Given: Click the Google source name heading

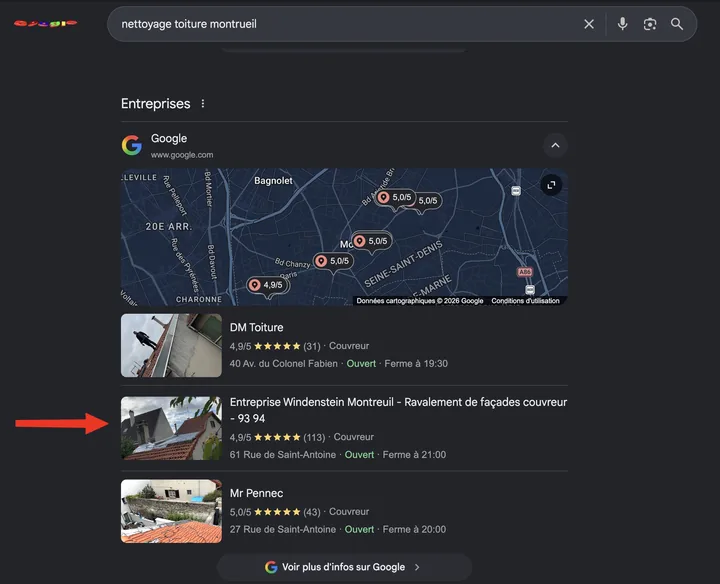Looking at the screenshot, I should [x=169, y=138].
